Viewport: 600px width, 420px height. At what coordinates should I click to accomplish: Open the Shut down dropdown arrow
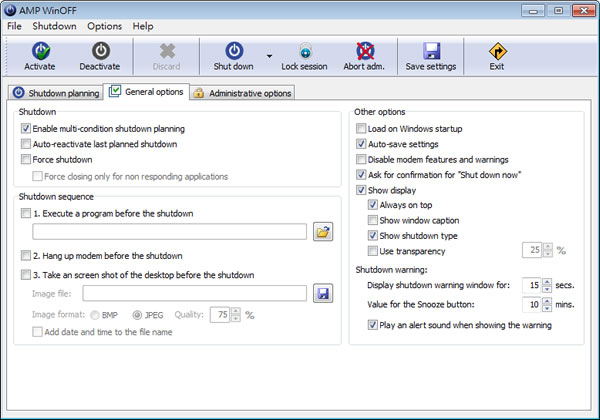(x=269, y=56)
